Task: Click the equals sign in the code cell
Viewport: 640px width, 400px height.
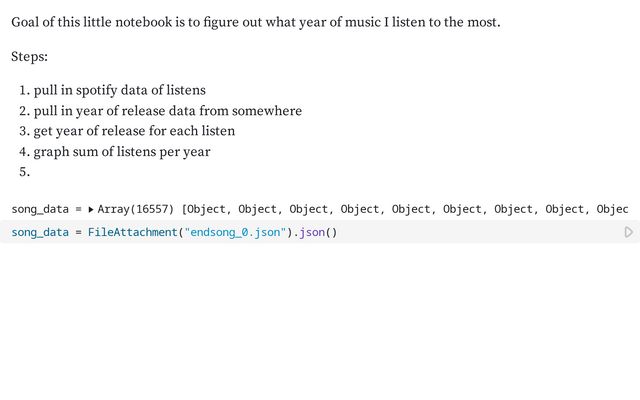Action: [78, 232]
